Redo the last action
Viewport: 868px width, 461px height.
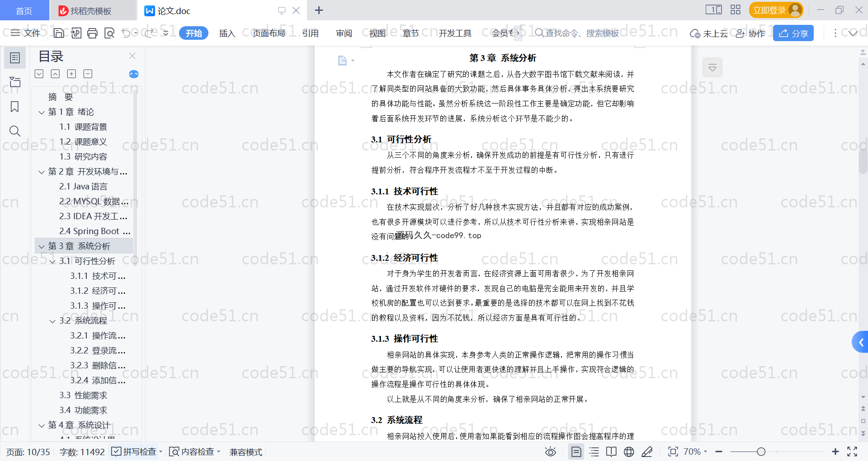point(149,33)
